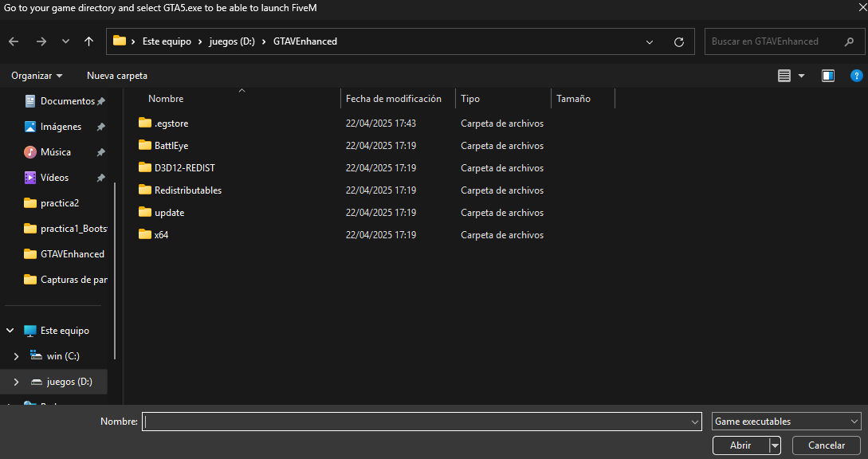Collapse the Este equipo tree node
This screenshot has height=459, width=868.
(x=10, y=331)
